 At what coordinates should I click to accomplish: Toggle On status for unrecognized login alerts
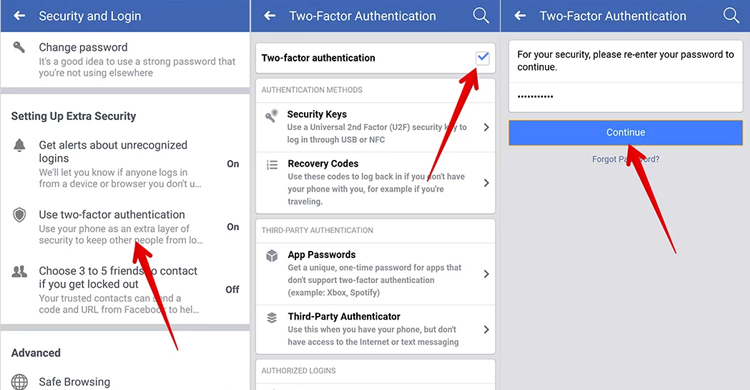click(x=233, y=164)
